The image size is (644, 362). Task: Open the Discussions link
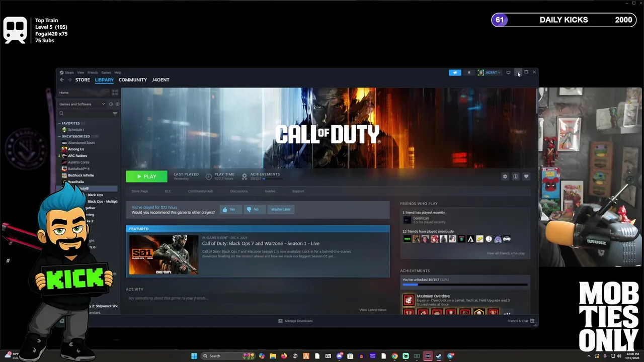click(x=239, y=191)
